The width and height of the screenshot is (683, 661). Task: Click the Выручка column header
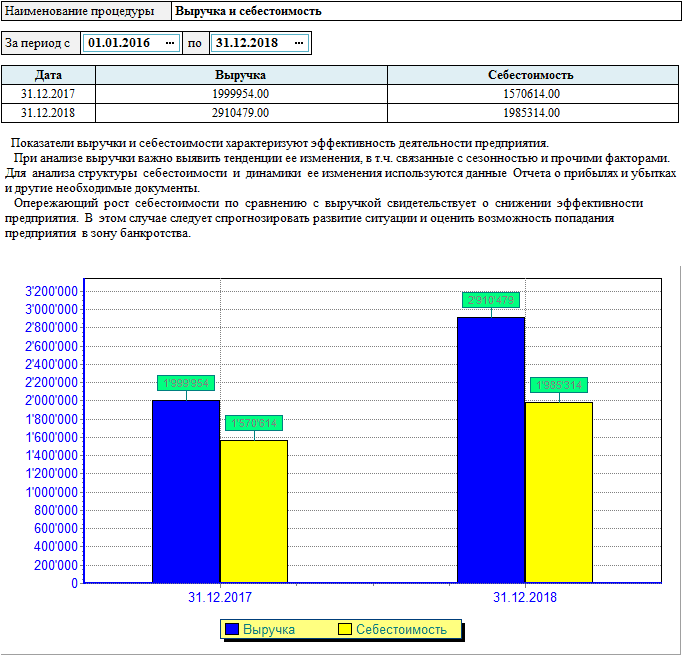[x=241, y=75]
